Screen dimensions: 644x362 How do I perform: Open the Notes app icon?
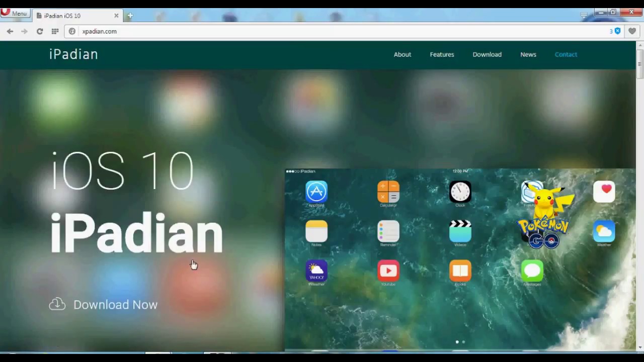(x=316, y=231)
